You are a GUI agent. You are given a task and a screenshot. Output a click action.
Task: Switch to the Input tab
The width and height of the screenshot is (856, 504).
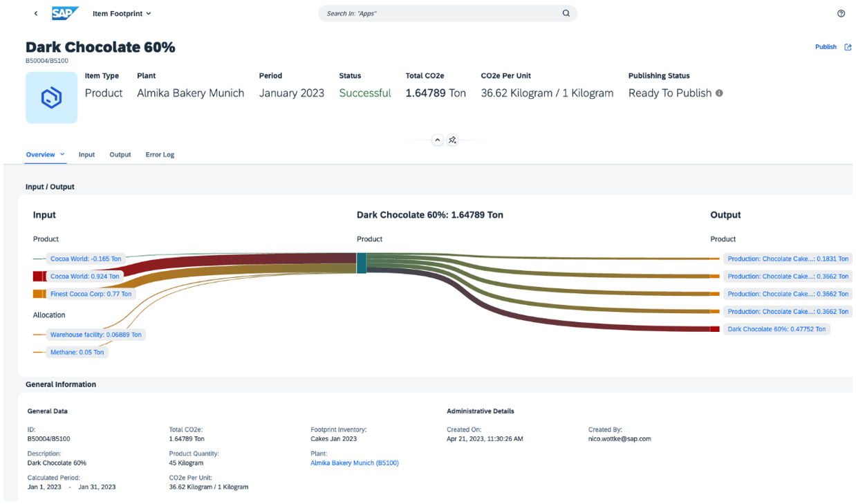click(x=86, y=154)
